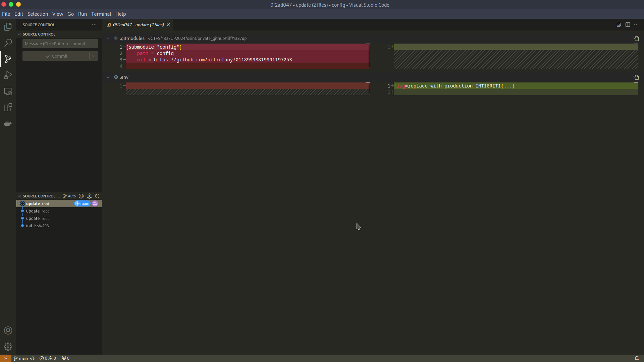Split the editor to the right
644x362 pixels.
628,25
